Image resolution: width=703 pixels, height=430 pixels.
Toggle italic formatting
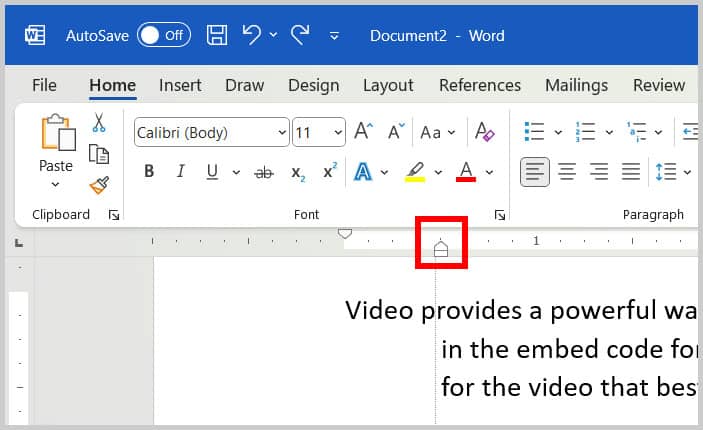point(181,171)
